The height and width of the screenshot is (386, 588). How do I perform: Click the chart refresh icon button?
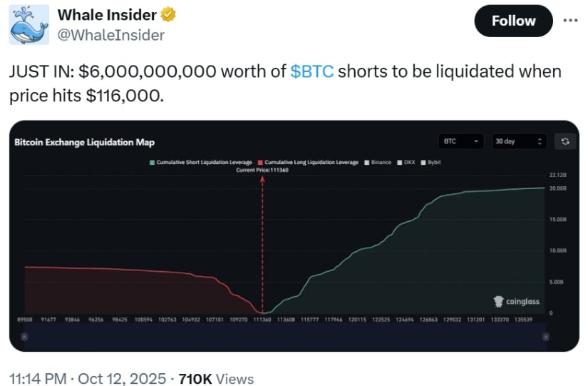click(564, 141)
